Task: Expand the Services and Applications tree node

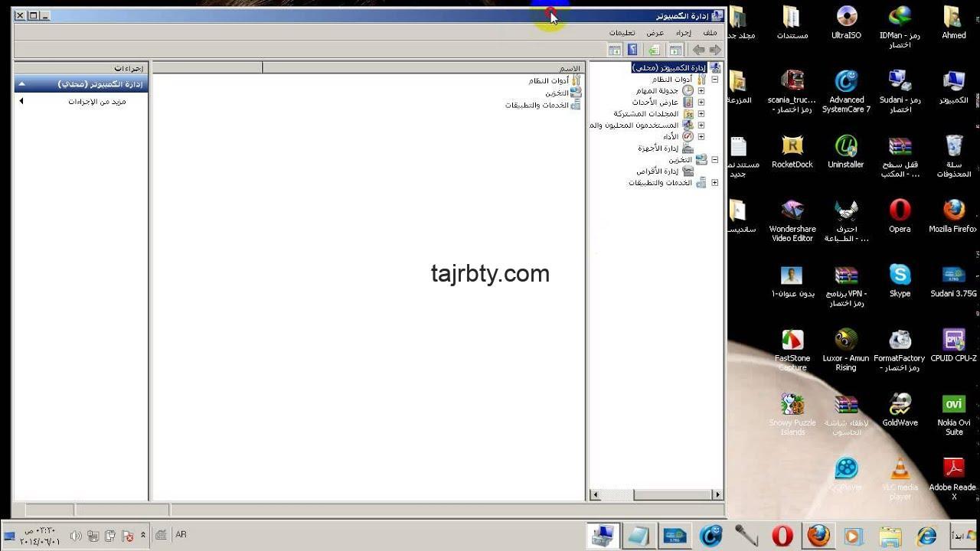Action: point(714,183)
